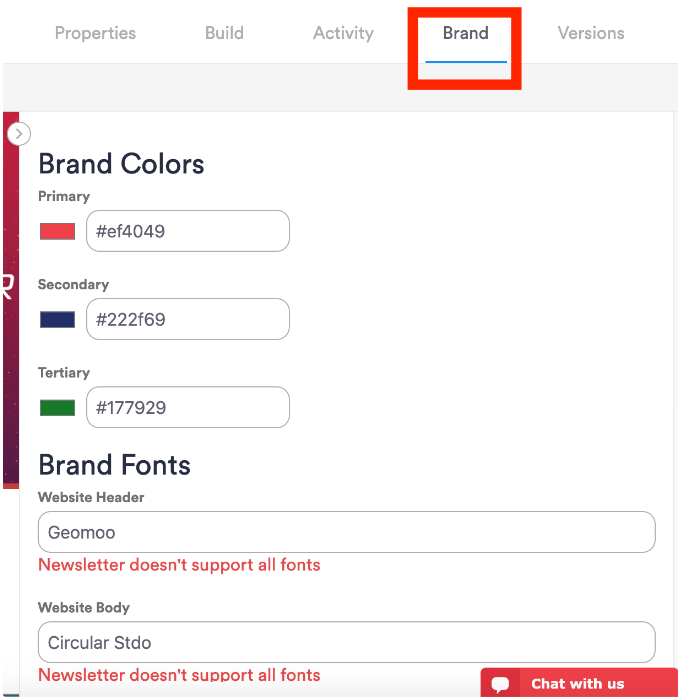Image resolution: width=678 pixels, height=697 pixels.
Task: Click the Brand Colors heading
Action: 121,164
